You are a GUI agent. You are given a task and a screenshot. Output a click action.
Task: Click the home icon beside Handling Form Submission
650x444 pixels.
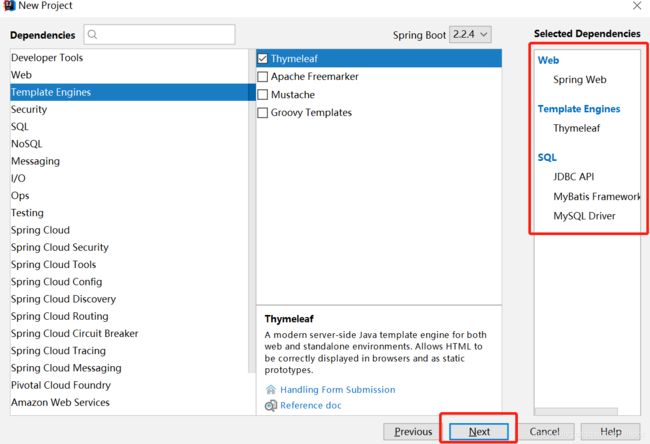tap(270, 389)
